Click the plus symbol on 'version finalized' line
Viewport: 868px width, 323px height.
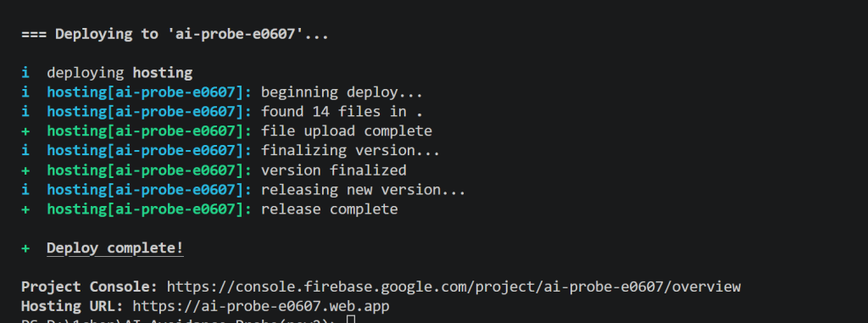point(25,170)
